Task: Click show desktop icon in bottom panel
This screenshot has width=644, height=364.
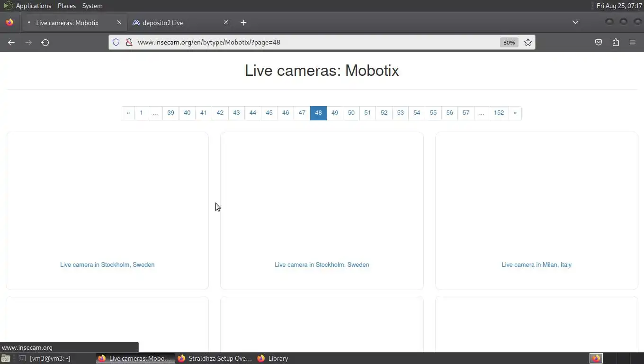Action: click(5, 358)
